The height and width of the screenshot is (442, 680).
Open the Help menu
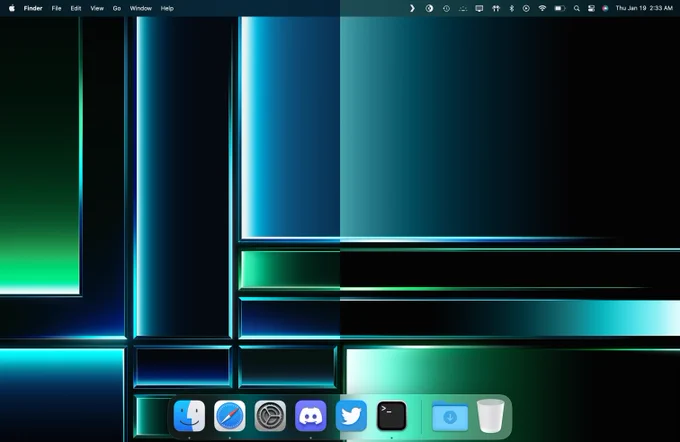pyautogui.click(x=167, y=8)
